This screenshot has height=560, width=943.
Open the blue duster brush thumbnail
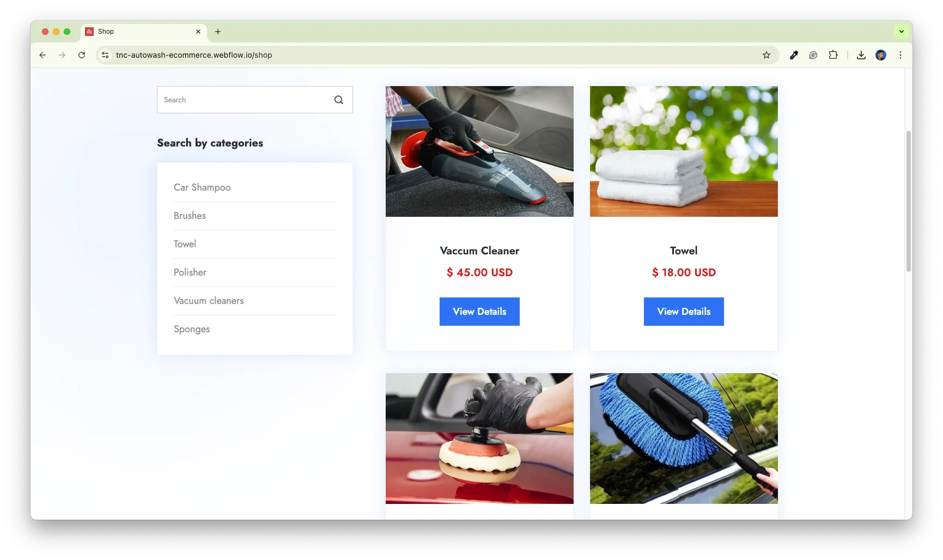point(684,438)
